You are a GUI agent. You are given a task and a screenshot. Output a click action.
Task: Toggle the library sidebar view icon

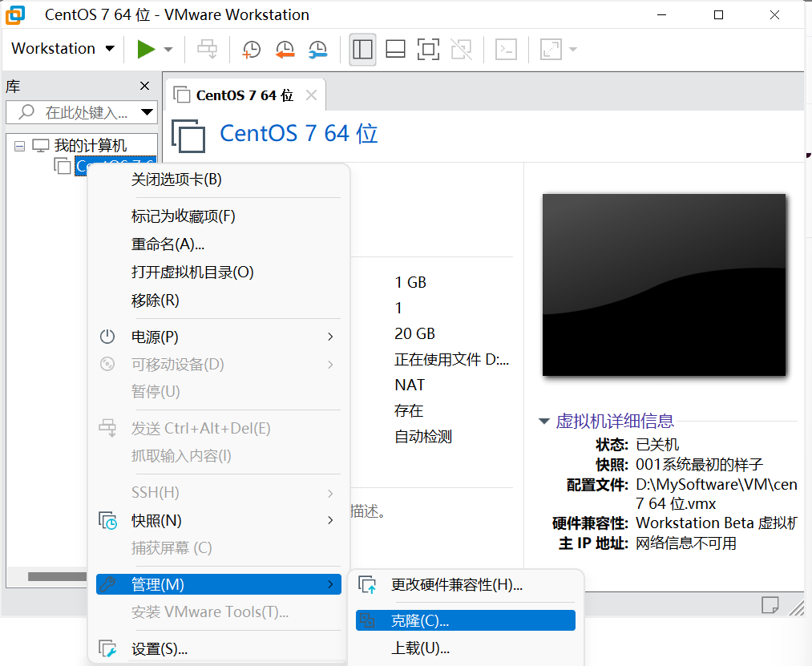[362, 50]
